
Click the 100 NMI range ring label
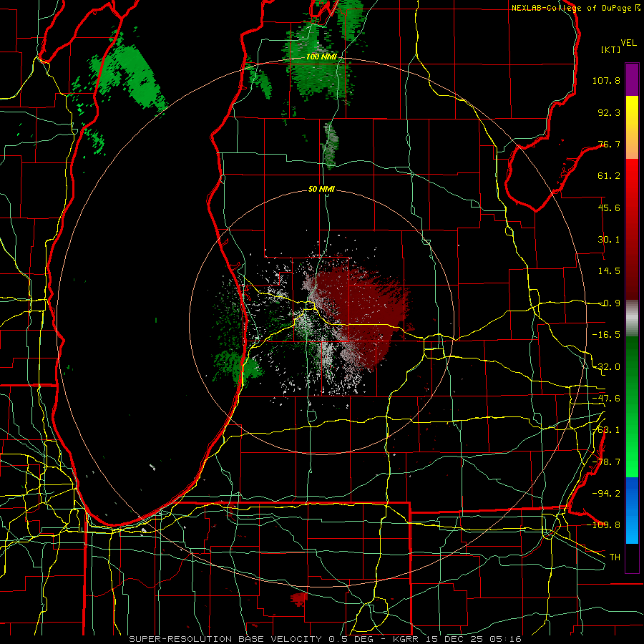tap(321, 57)
